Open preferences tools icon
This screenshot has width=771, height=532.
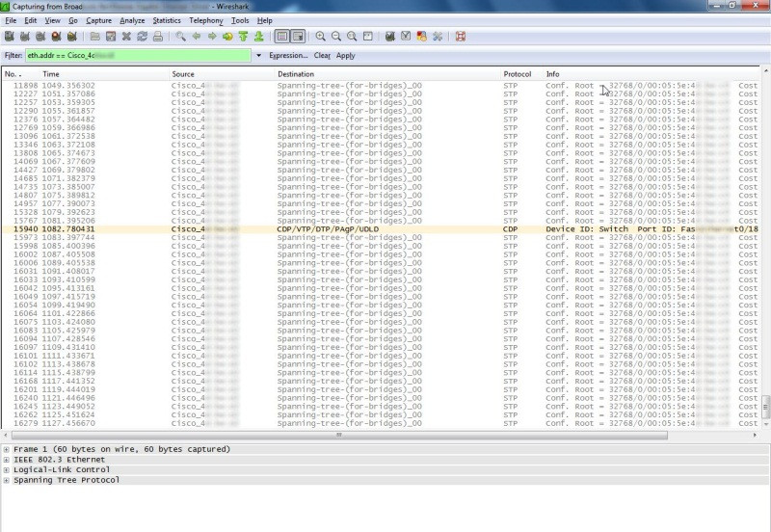[438, 37]
